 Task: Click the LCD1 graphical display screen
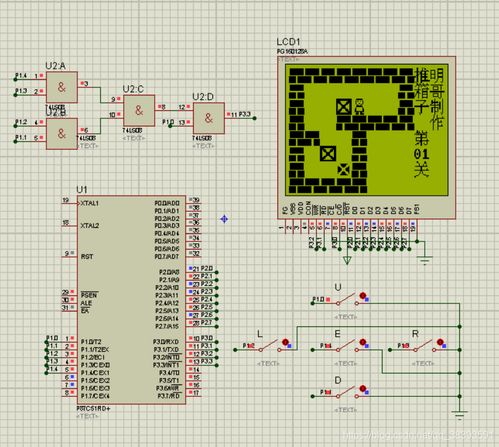pos(367,130)
